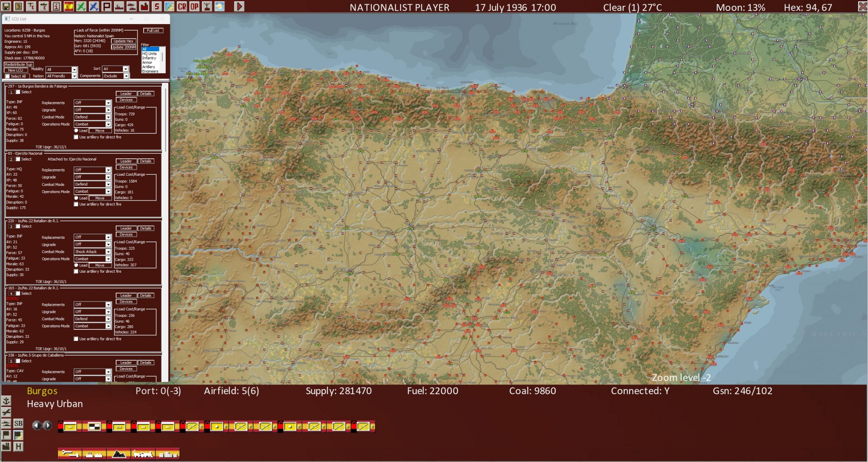Screen dimensions: 868x462
Task: Check the Select All checkbox
Action: (x=7, y=76)
